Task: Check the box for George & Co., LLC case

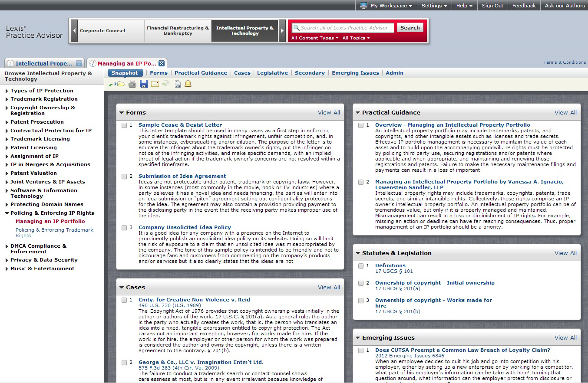Action: (124, 363)
